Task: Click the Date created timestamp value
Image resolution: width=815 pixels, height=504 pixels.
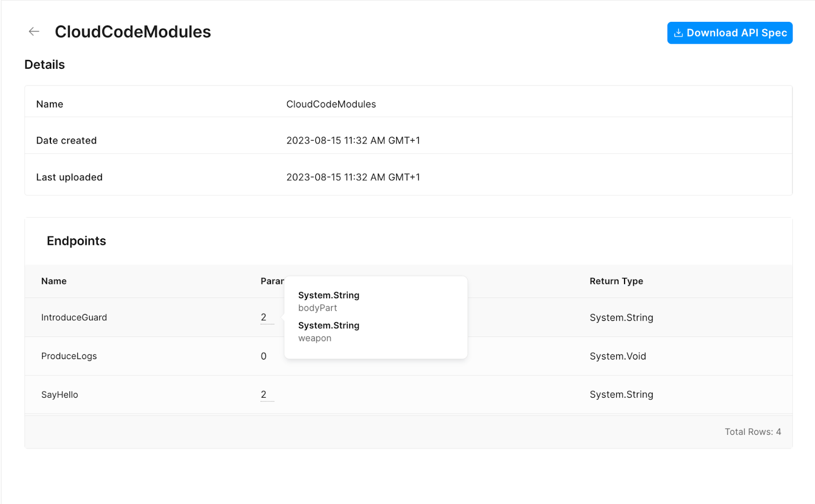Action: pyautogui.click(x=352, y=141)
